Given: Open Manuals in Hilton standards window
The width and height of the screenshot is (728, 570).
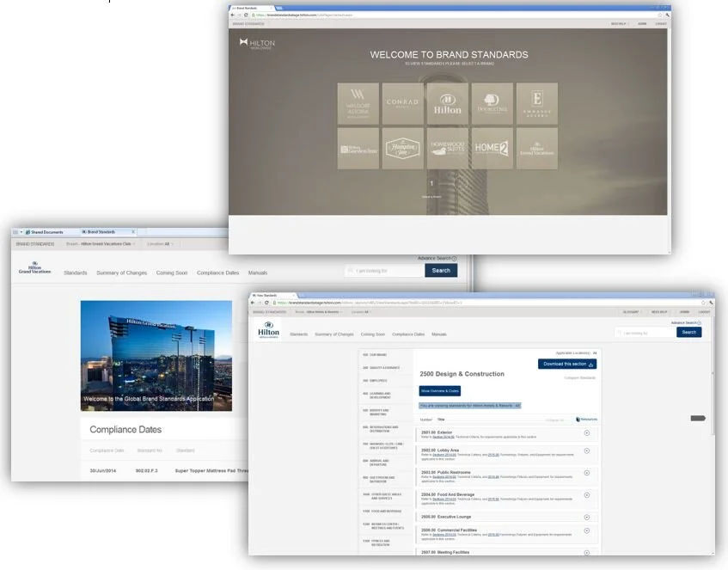Looking at the screenshot, I should (x=438, y=334).
